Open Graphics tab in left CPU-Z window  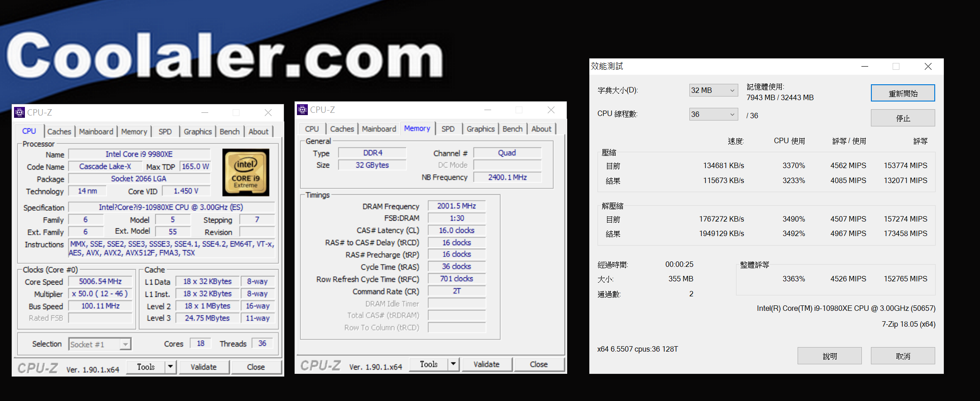click(198, 131)
